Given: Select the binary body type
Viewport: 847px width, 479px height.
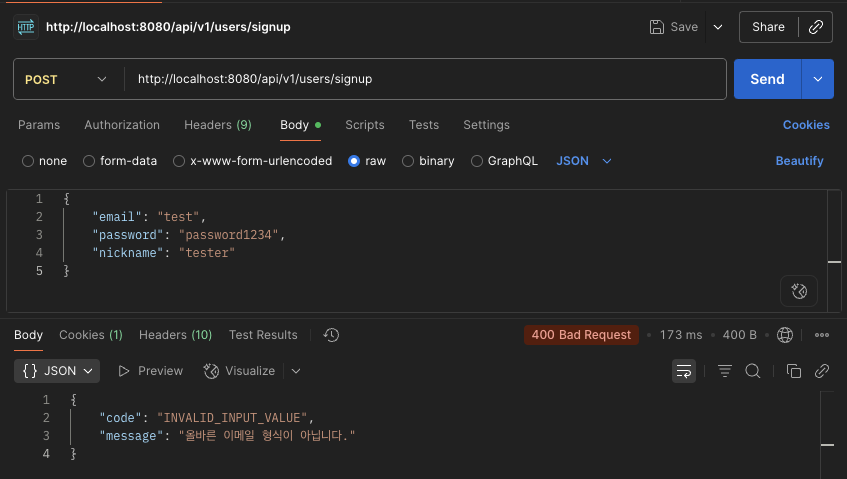Looking at the screenshot, I should click(x=428, y=161).
